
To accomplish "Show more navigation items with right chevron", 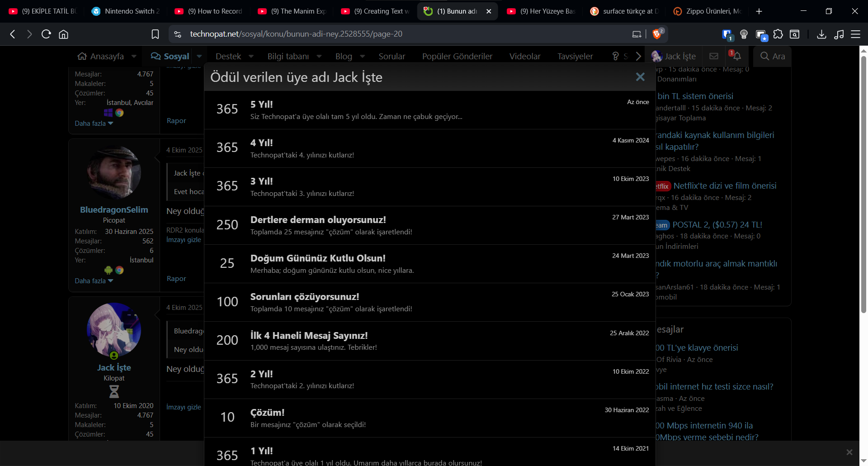I will pos(638,56).
